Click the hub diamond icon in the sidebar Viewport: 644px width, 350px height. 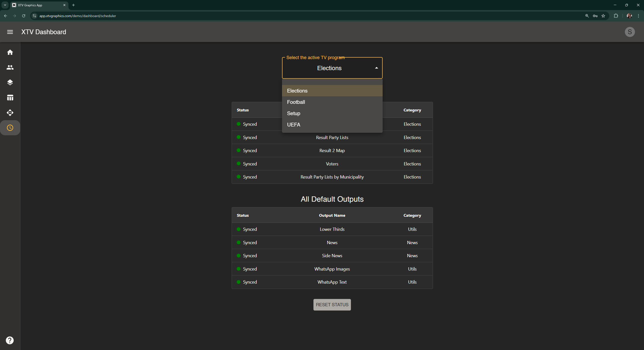[x=10, y=113]
